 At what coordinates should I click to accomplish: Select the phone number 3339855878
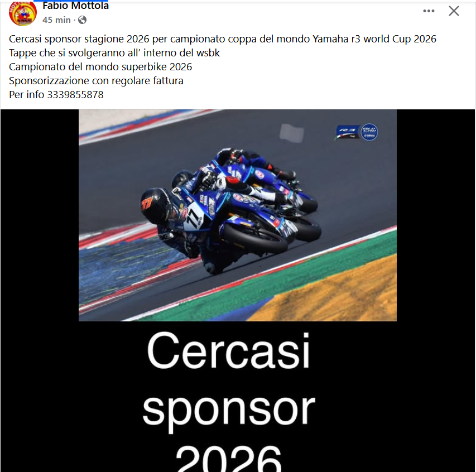(x=75, y=95)
